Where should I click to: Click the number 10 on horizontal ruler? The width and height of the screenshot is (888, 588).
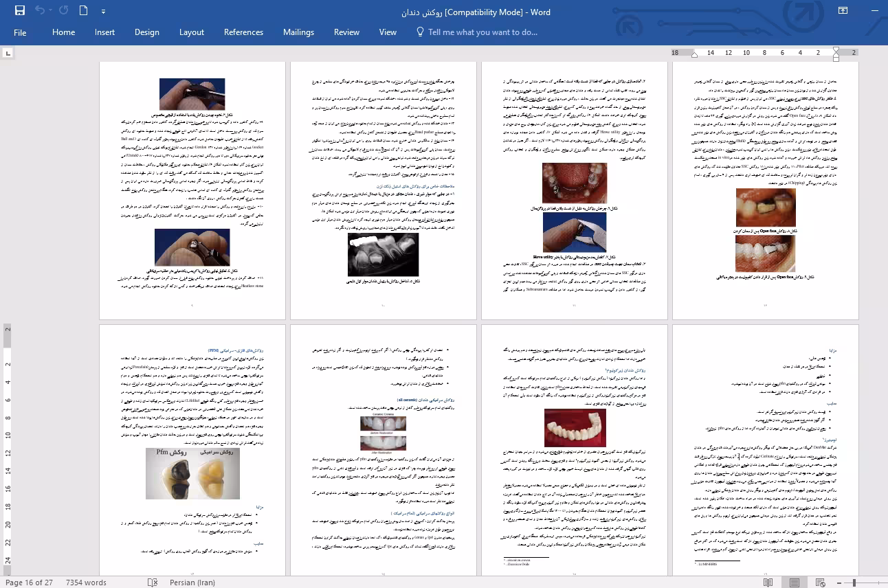[x=746, y=53]
